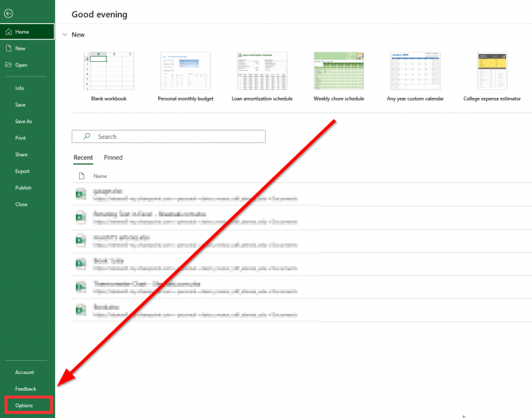The image size is (532, 418).
Task: Open the College expense estimator template
Action: click(491, 71)
